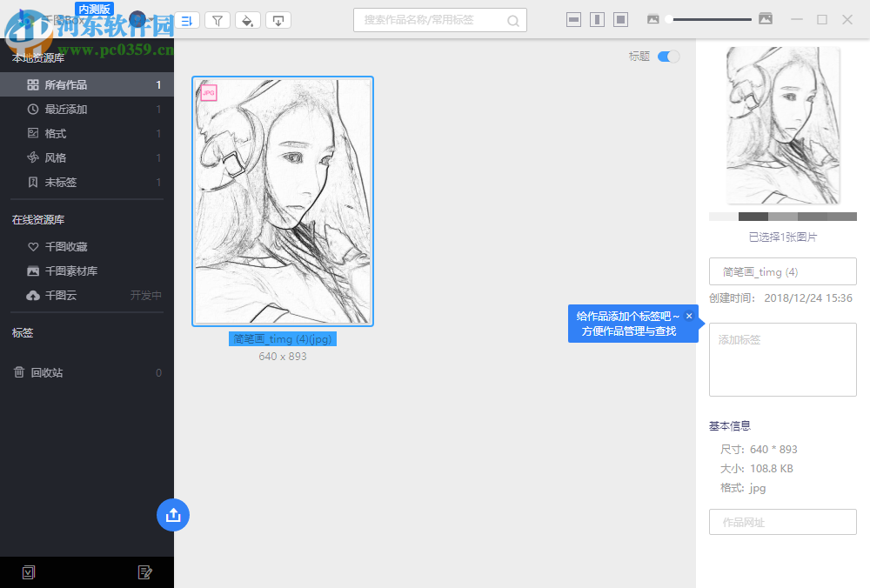Viewport: 870px width, 588px height.
Task: Switch to horizontal strip layout icon
Action: [573, 20]
